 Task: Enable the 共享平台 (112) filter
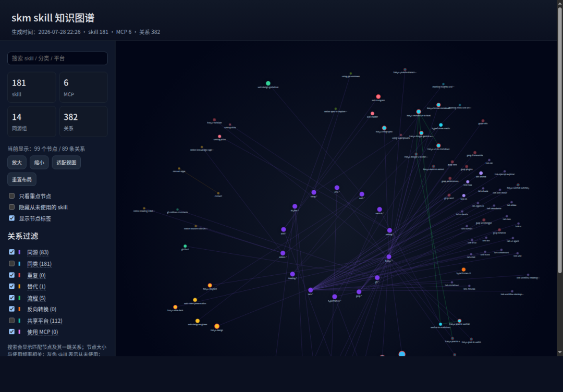(x=12, y=320)
